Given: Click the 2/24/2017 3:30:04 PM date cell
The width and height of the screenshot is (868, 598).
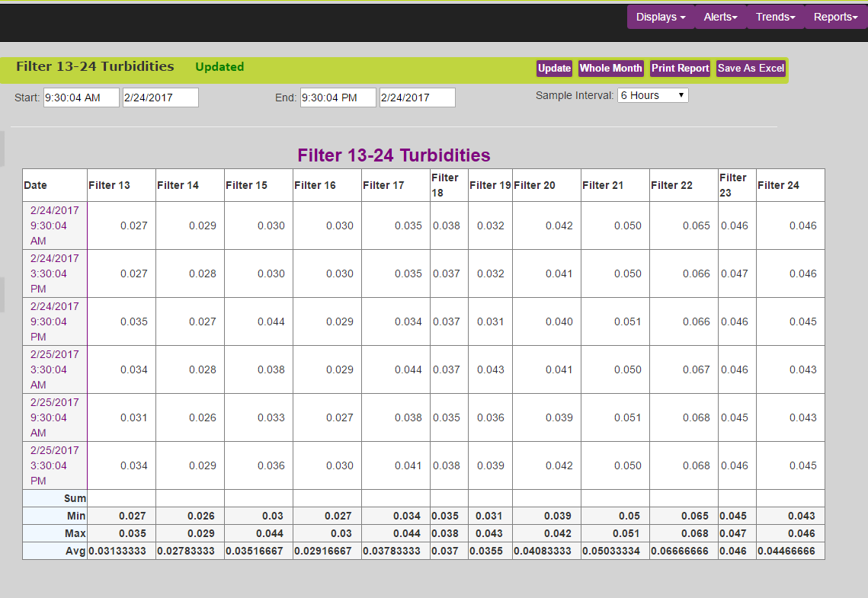Looking at the screenshot, I should (x=55, y=273).
